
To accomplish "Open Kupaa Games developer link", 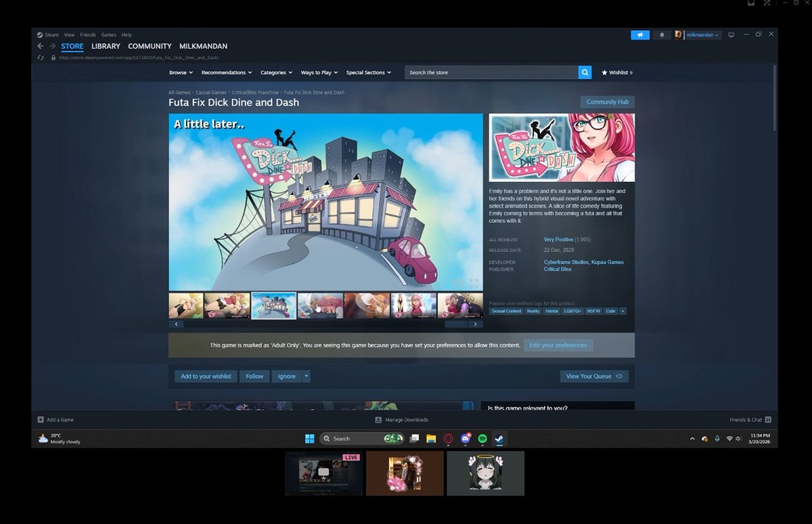I will 608,262.
